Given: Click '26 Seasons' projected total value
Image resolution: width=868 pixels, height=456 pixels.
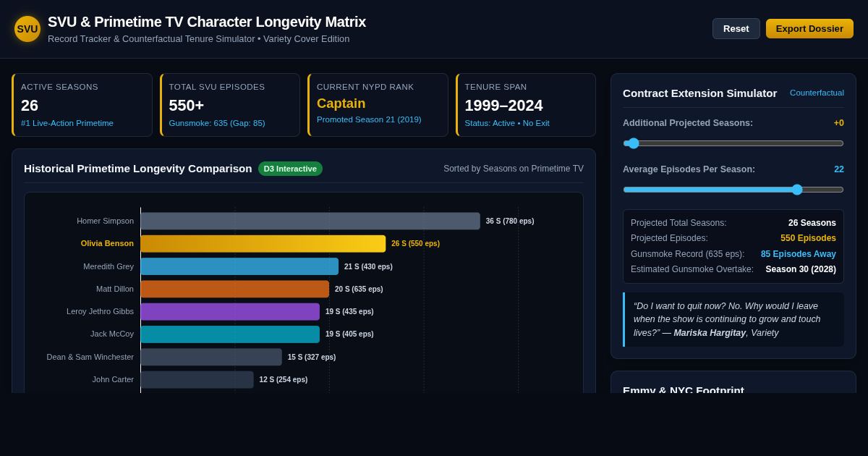Looking at the screenshot, I should tap(812, 223).
